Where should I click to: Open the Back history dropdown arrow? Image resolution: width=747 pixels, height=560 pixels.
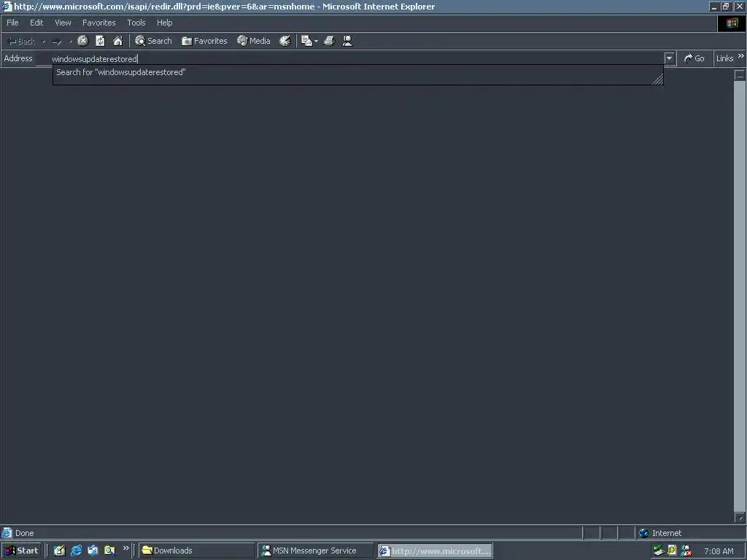[44, 42]
